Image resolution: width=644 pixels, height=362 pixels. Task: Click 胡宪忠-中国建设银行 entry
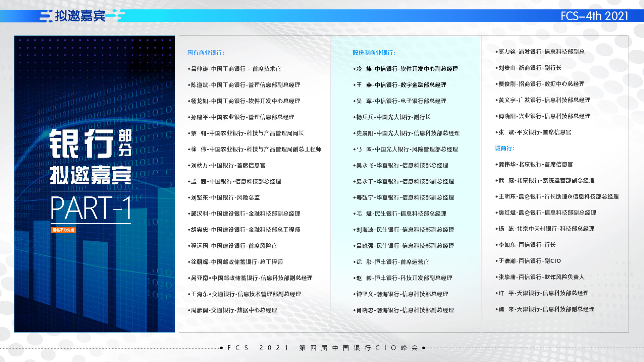(244, 230)
